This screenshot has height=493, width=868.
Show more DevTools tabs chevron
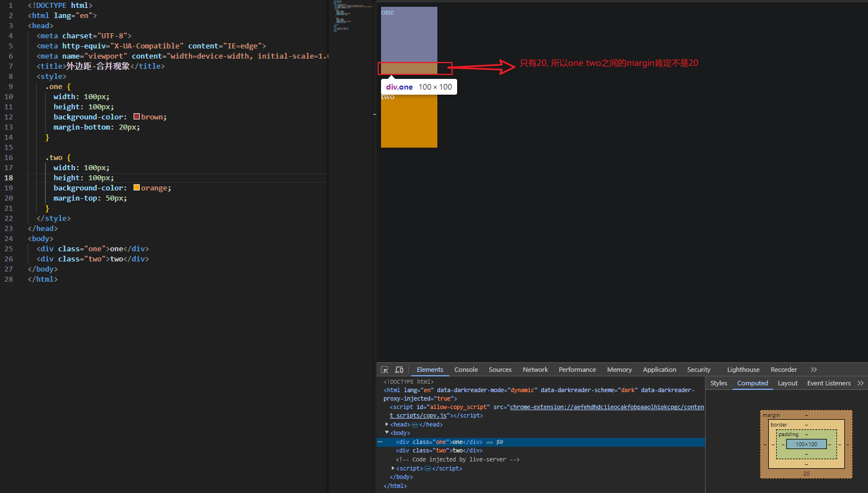pos(813,370)
